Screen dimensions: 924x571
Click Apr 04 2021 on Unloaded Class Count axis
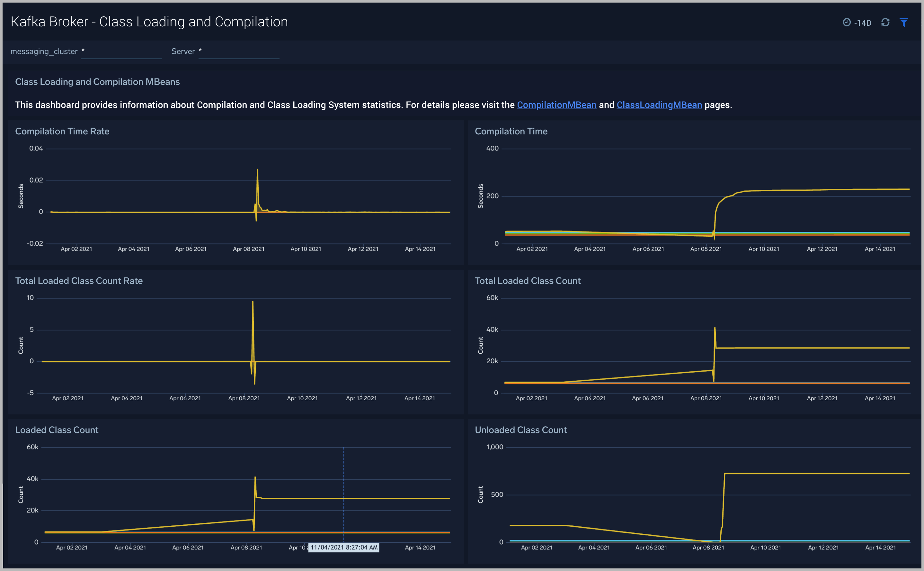pos(594,548)
